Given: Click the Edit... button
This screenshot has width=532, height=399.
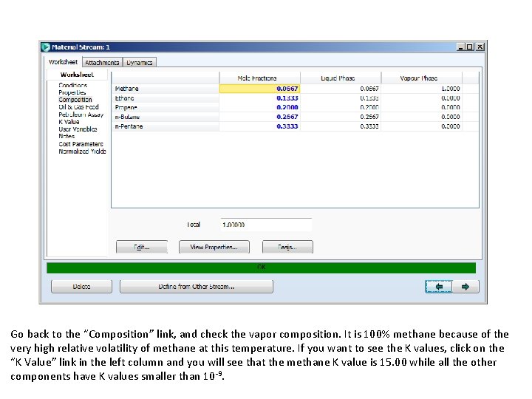Looking at the screenshot, I should click(142, 247).
